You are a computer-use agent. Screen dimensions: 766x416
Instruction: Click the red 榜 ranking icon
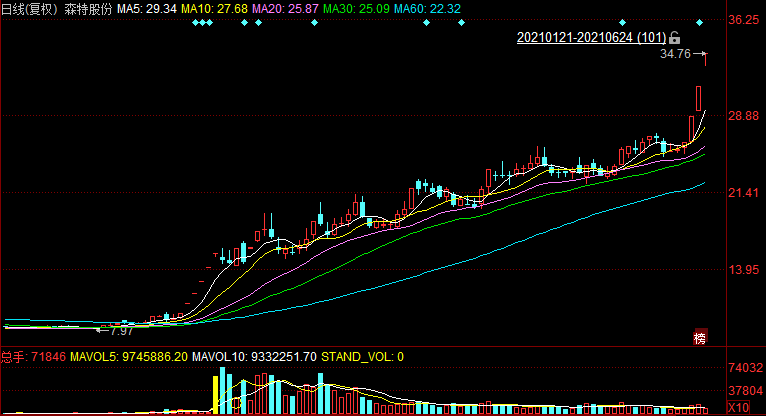coord(699,337)
